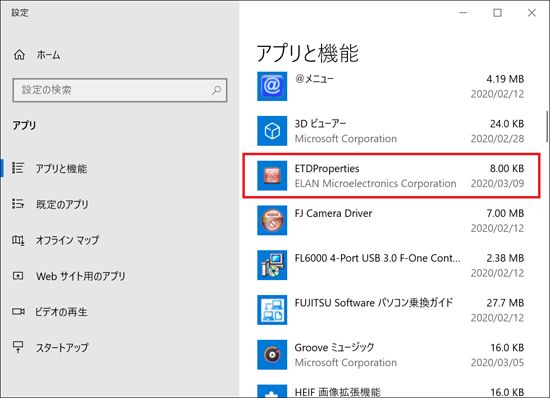The height and width of the screenshot is (398, 550).
Task: Click the Groove ミュージック icon
Action: pyautogui.click(x=272, y=355)
